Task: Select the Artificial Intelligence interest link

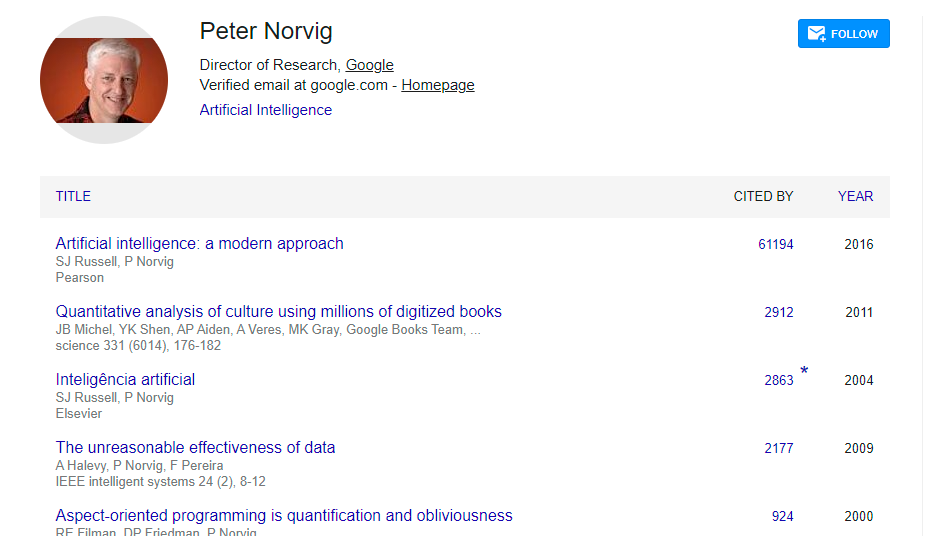Action: (266, 110)
